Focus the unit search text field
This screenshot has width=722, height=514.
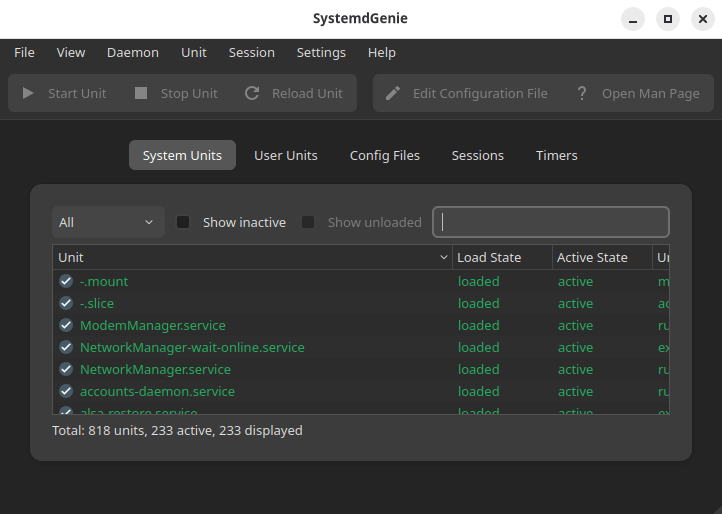551,222
